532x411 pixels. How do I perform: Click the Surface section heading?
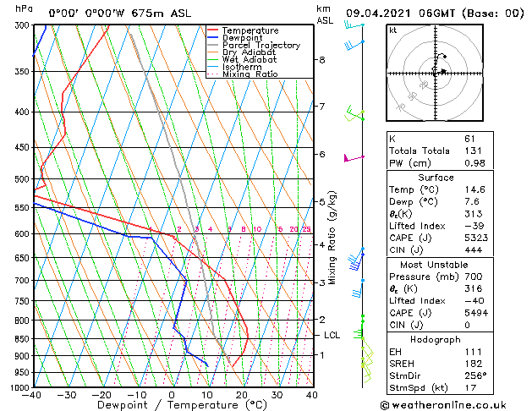coord(436,178)
